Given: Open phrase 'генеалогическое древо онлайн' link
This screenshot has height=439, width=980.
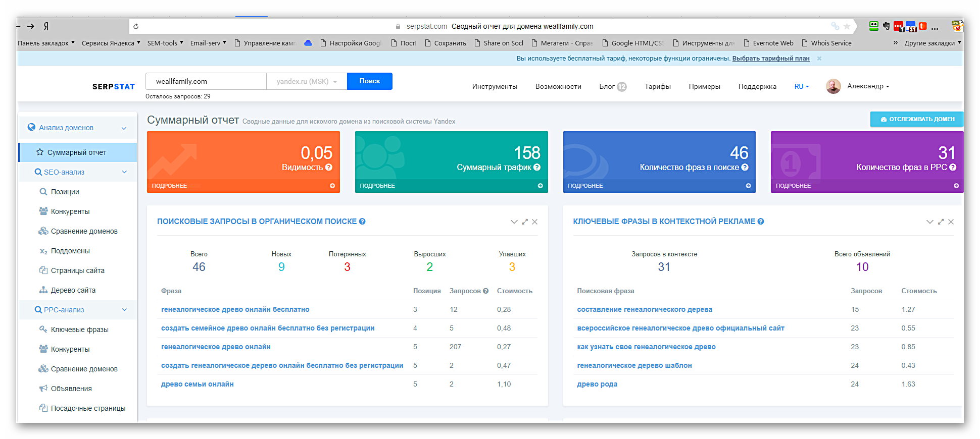Looking at the screenshot, I should click(x=216, y=347).
